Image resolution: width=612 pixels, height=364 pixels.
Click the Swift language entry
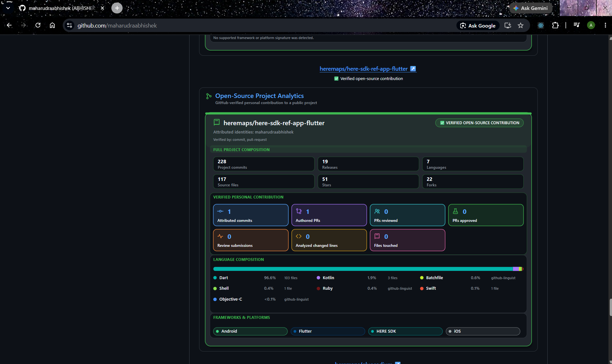point(431,288)
